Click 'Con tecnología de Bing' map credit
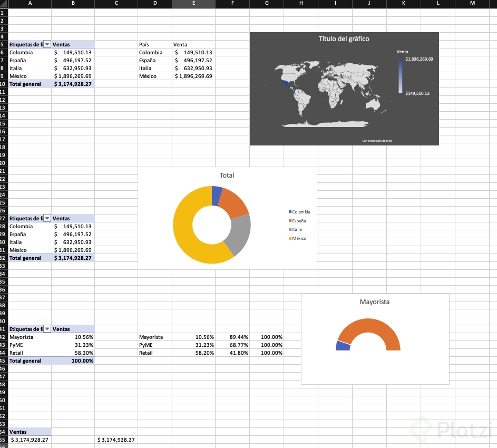This screenshot has height=448, width=497. [x=377, y=141]
